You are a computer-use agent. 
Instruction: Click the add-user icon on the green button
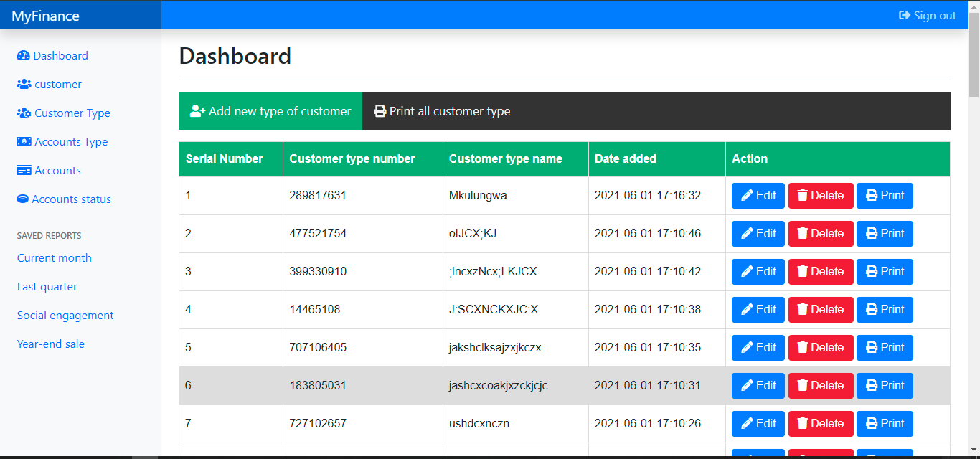196,110
